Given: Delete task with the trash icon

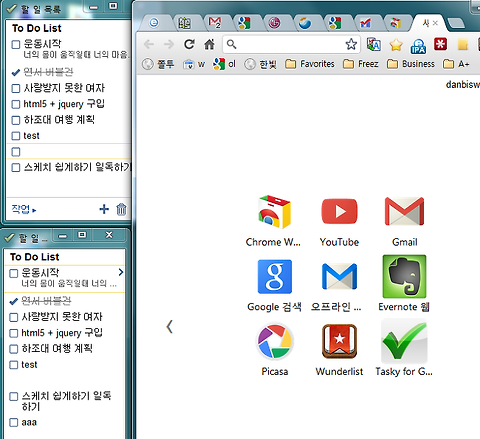Looking at the screenshot, I should pos(121,209).
